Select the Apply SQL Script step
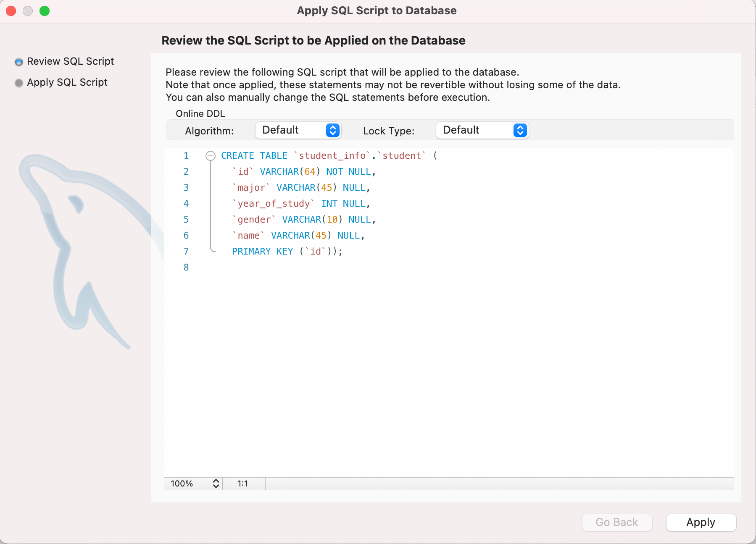Screen dimensions: 756x544 (x=67, y=82)
